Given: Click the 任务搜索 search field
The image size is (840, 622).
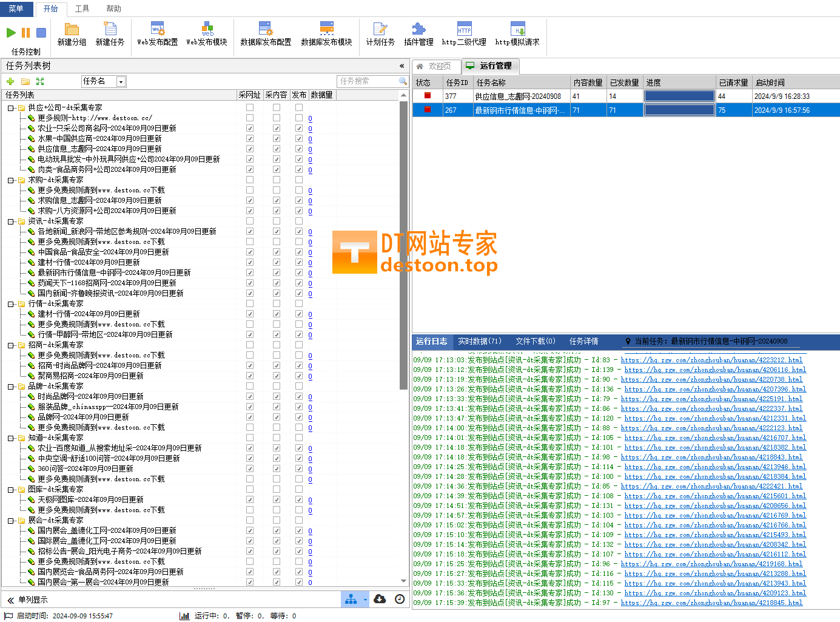Looking at the screenshot, I should (368, 81).
